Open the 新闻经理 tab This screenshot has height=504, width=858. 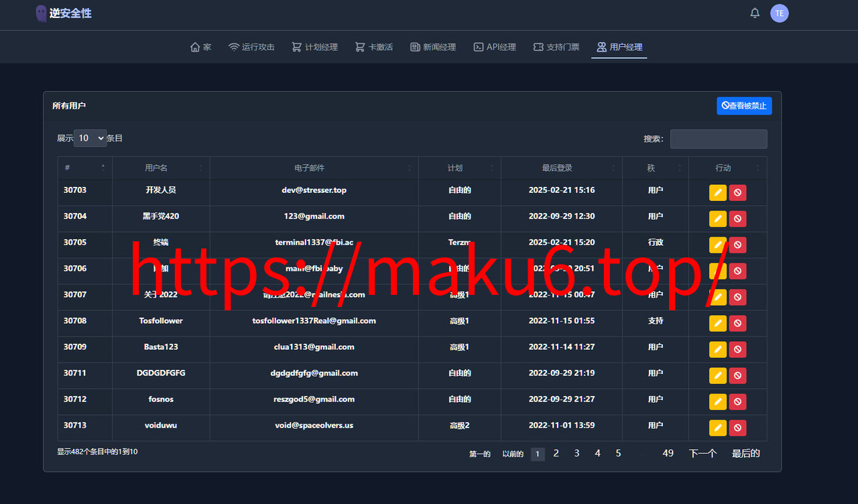pyautogui.click(x=433, y=47)
